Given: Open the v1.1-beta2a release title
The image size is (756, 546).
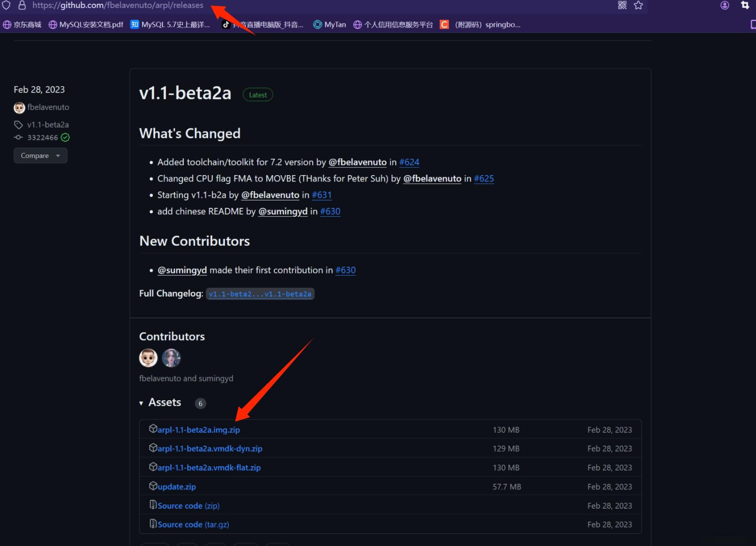Looking at the screenshot, I should (185, 93).
